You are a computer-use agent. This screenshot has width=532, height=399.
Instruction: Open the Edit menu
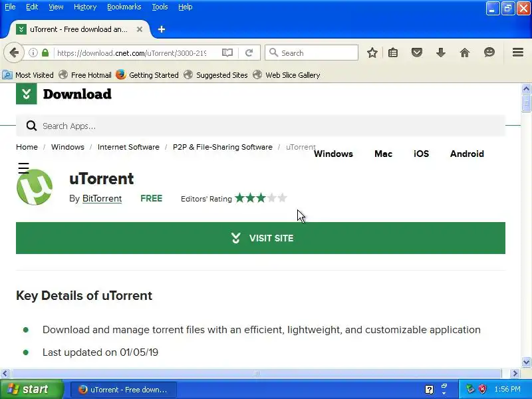[x=32, y=7]
